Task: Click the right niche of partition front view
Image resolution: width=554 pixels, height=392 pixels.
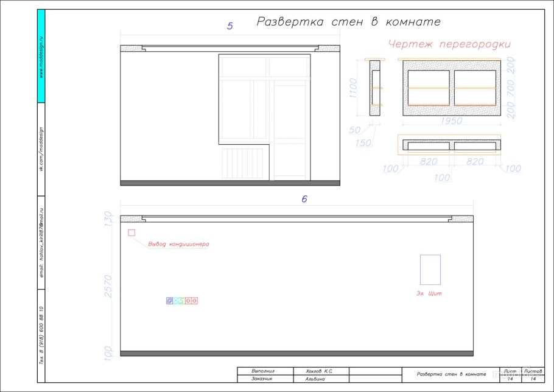Action: pyautogui.click(x=475, y=88)
